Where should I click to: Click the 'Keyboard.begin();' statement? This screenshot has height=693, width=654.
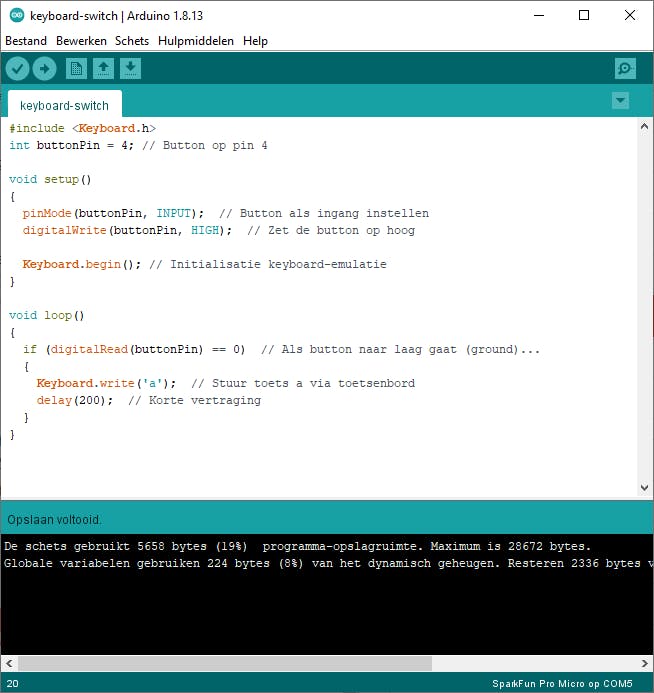(82, 264)
